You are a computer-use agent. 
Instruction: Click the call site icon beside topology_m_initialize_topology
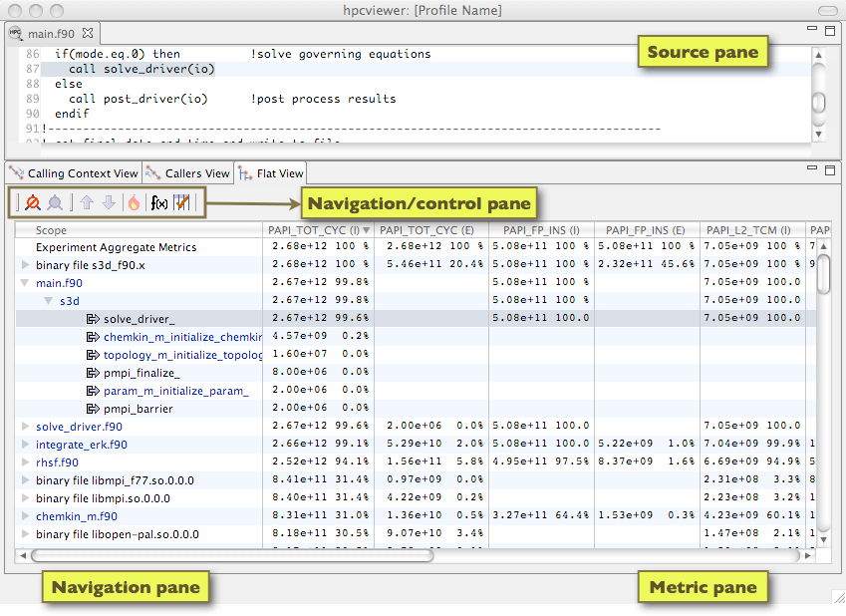pyautogui.click(x=93, y=355)
